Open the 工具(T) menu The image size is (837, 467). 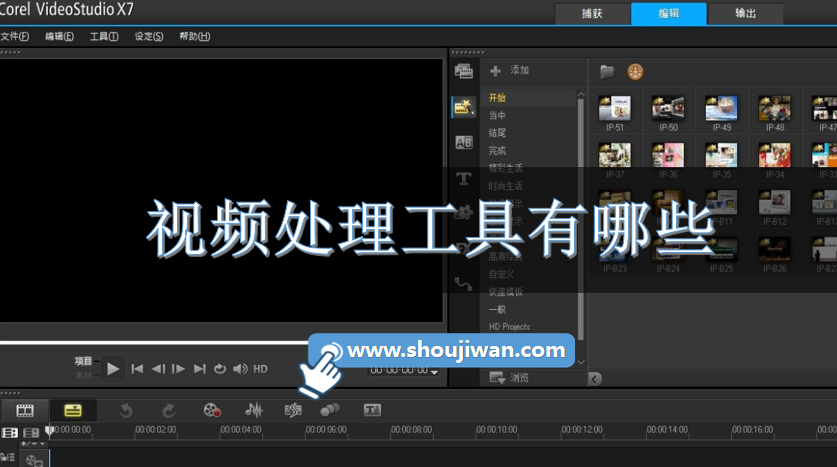[104, 36]
